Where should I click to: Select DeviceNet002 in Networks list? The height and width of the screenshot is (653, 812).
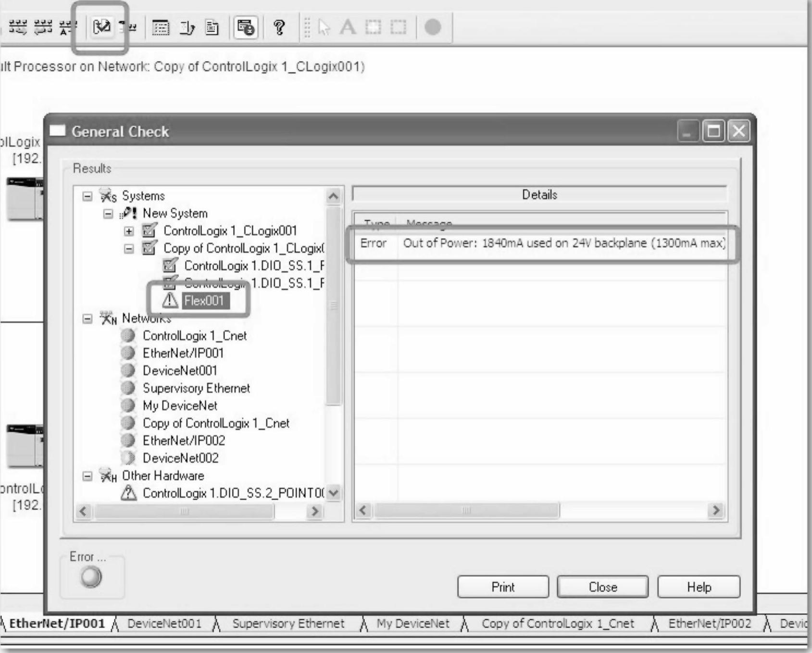[180, 458]
